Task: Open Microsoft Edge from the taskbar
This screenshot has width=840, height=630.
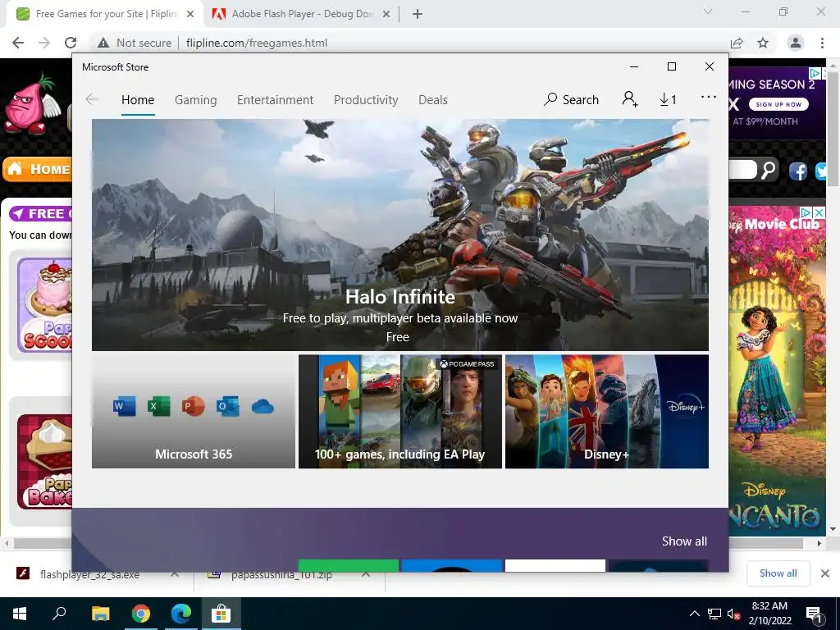Action: tap(181, 614)
